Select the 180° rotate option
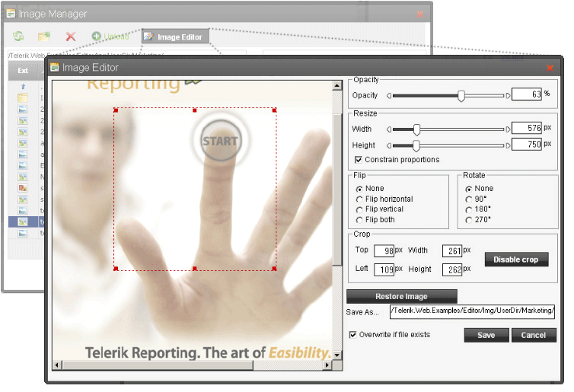The height and width of the screenshot is (392, 574). 468,209
